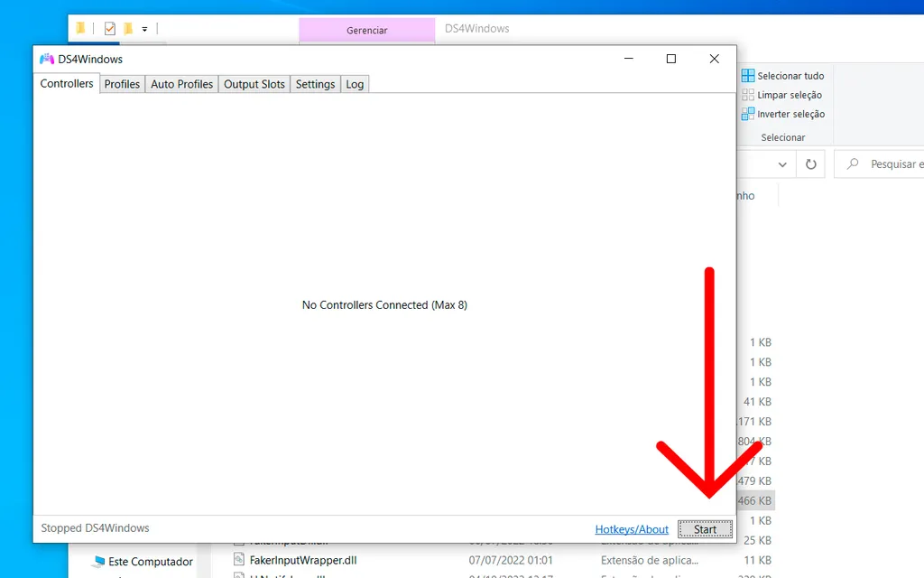Expand the address bar history dropdown in Explorer

[782, 164]
